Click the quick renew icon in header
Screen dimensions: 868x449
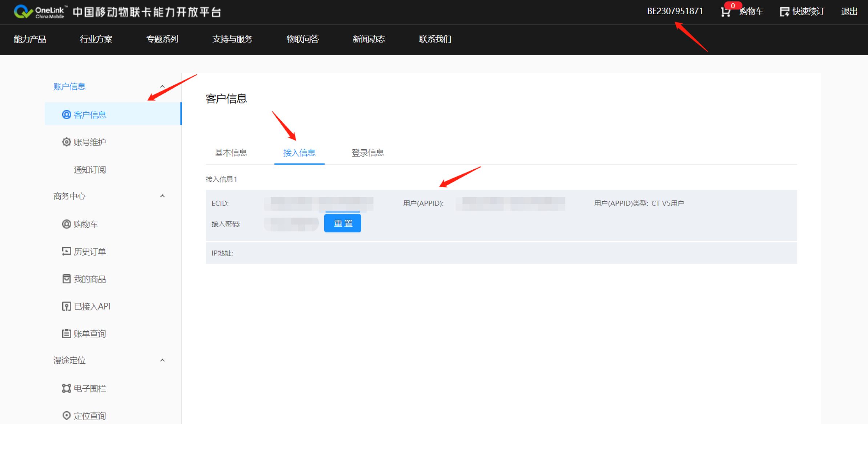[x=784, y=12]
